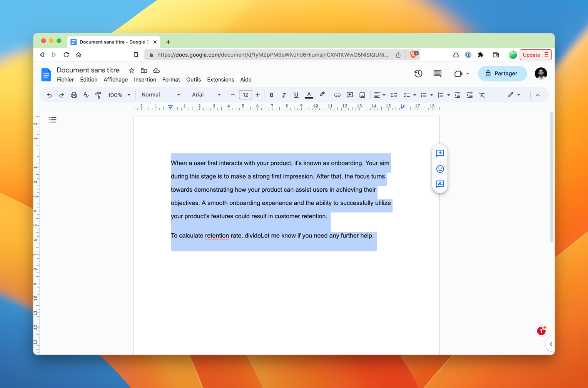Viewport: 588px width, 388px height.
Task: Open the 100% zoom dropdown
Action: click(119, 95)
